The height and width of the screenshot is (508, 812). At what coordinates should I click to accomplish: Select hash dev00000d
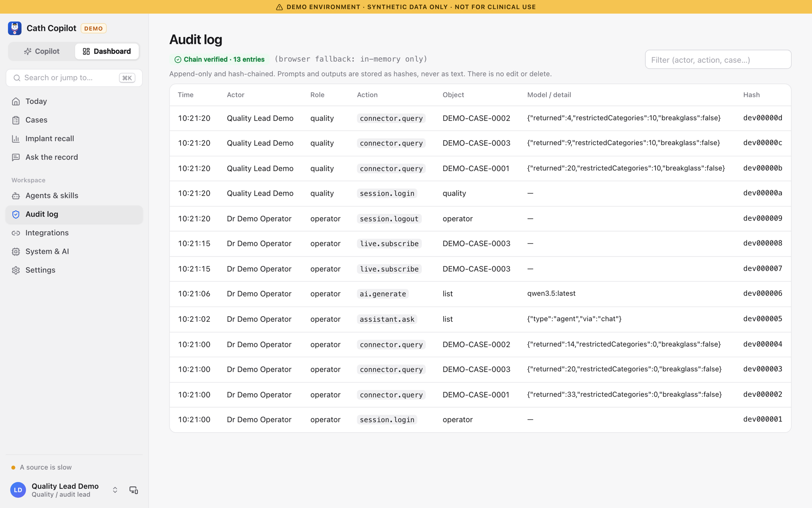763,118
